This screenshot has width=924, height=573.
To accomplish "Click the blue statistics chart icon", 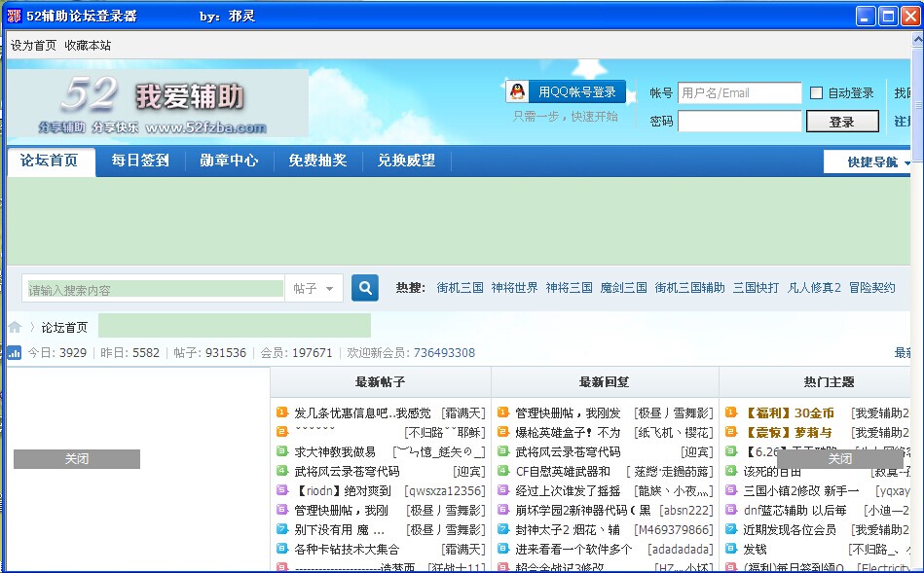I will click(15, 353).
